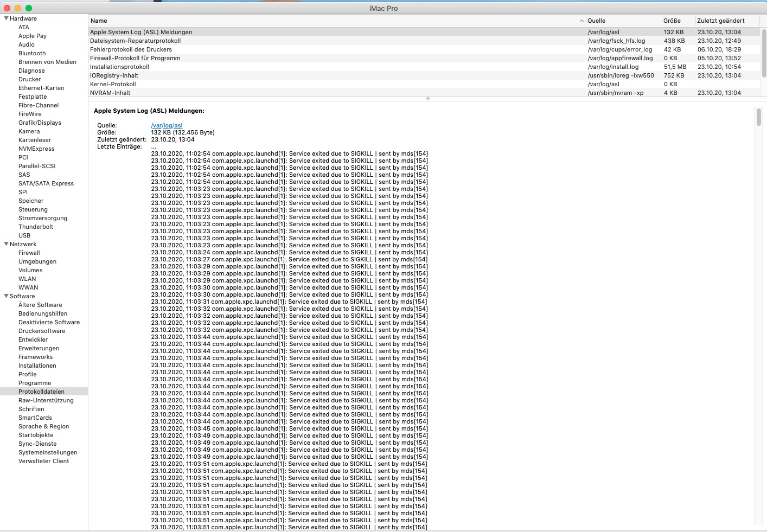Open Grafik/Displays in the sidebar
Image resolution: width=767 pixels, height=532 pixels.
coord(40,123)
